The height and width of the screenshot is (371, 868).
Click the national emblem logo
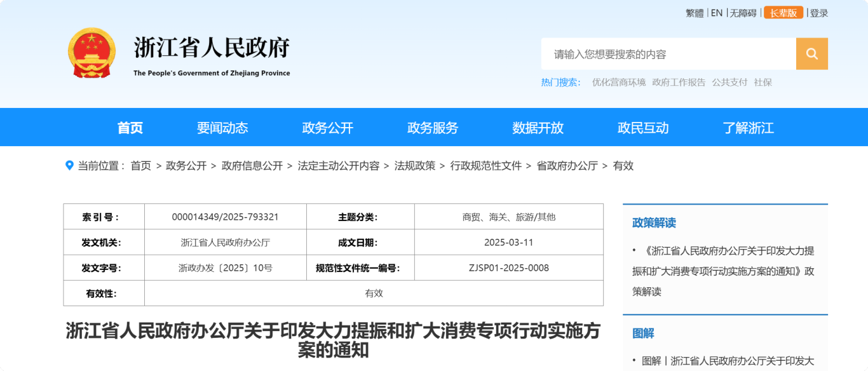point(92,53)
